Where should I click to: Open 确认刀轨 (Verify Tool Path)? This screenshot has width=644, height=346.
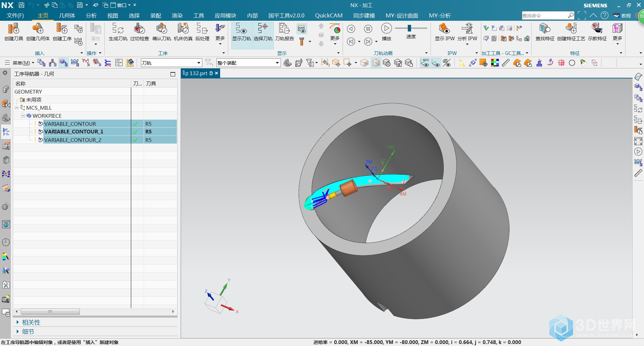point(162,32)
